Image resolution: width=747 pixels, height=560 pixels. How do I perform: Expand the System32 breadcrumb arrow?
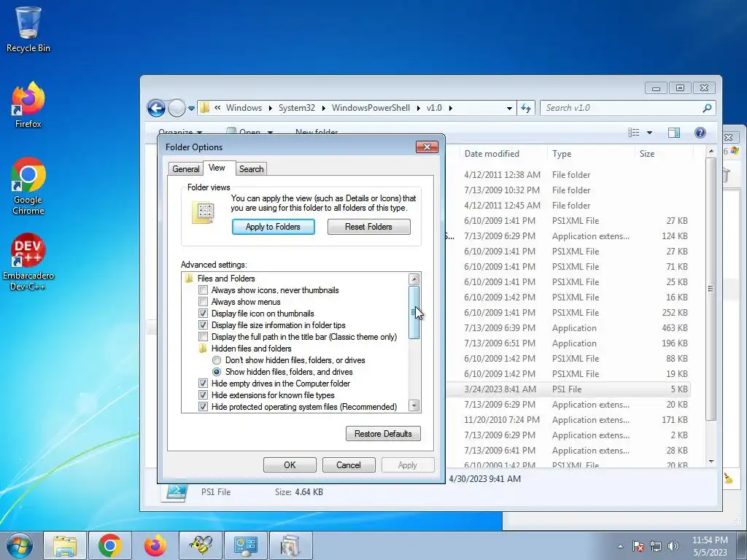[323, 108]
